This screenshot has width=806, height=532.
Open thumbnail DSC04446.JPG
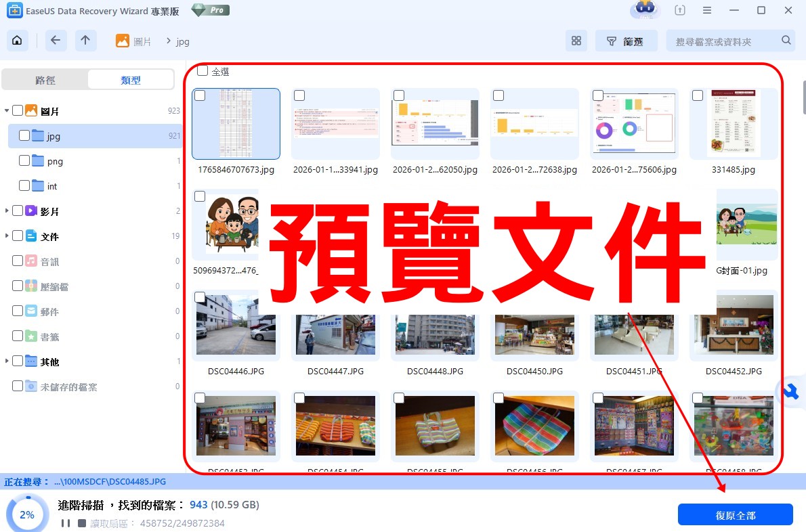coord(236,324)
